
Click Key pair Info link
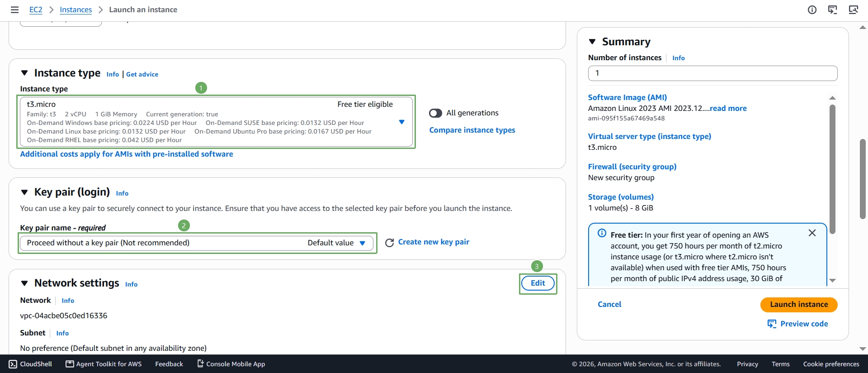point(122,193)
